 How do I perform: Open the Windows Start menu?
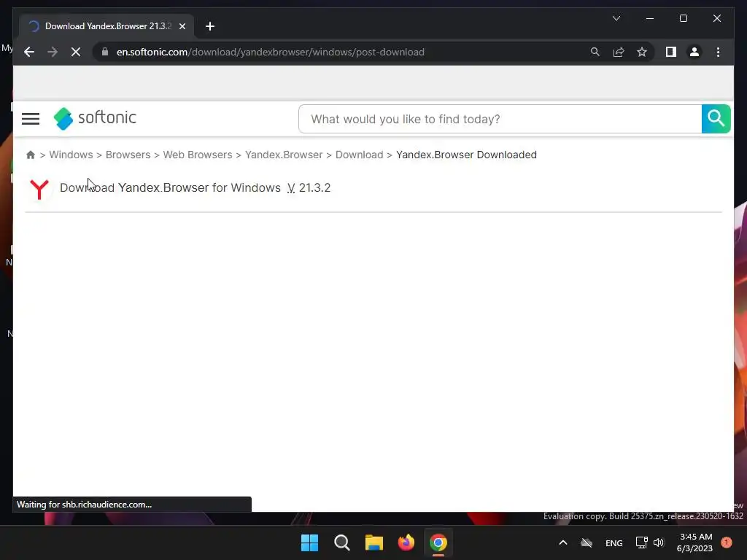pyautogui.click(x=309, y=542)
